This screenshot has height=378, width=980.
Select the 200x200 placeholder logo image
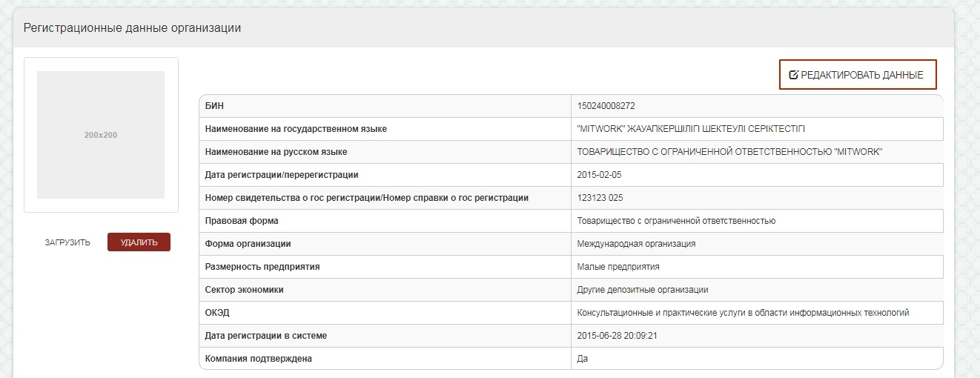101,135
